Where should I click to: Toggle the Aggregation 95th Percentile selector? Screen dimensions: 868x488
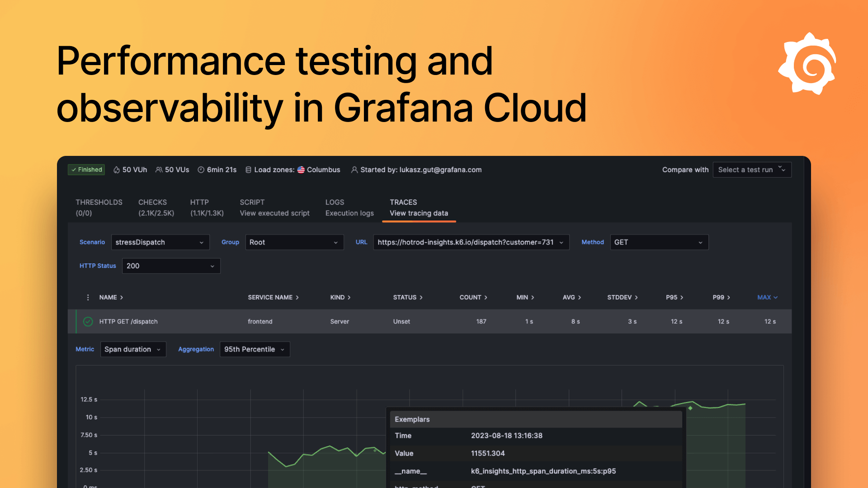254,349
